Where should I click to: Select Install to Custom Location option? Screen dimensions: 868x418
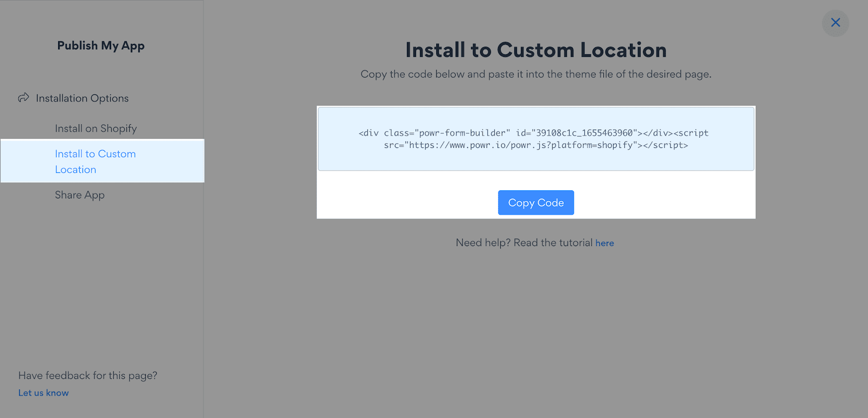click(102, 161)
